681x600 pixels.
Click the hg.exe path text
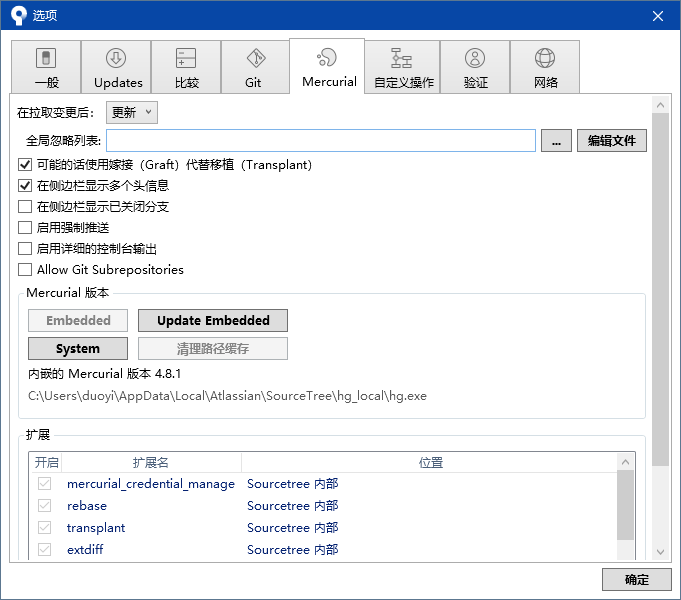click(x=228, y=396)
